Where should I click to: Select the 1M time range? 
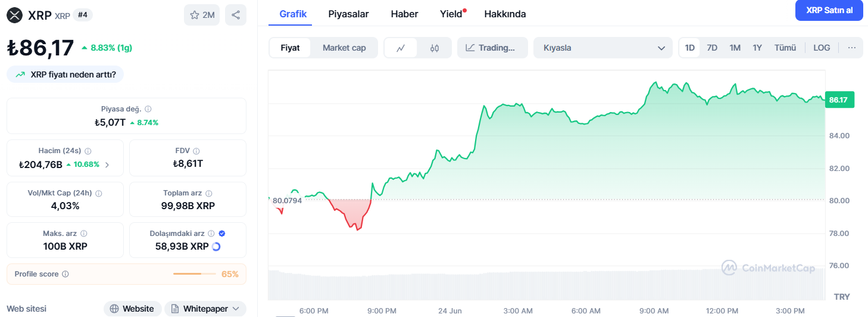pyautogui.click(x=735, y=48)
